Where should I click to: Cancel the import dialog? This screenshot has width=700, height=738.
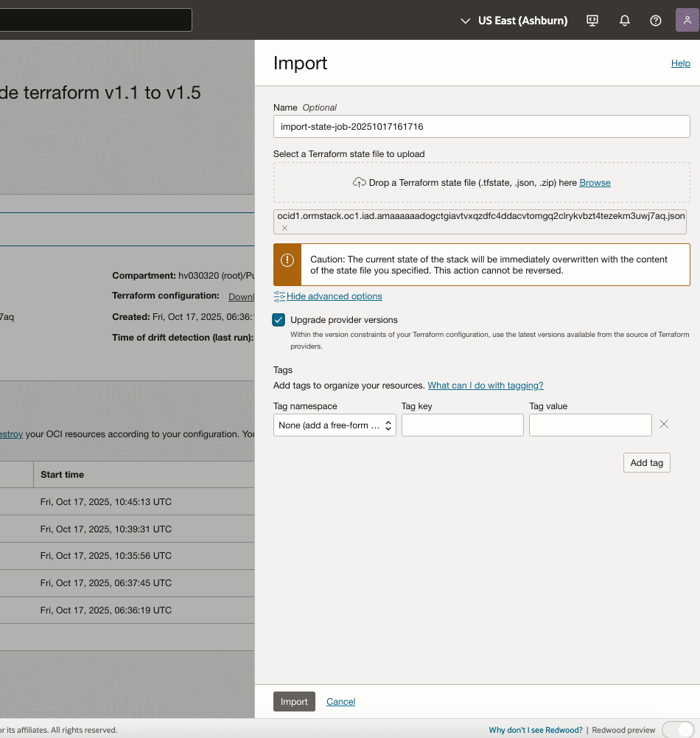coord(340,701)
